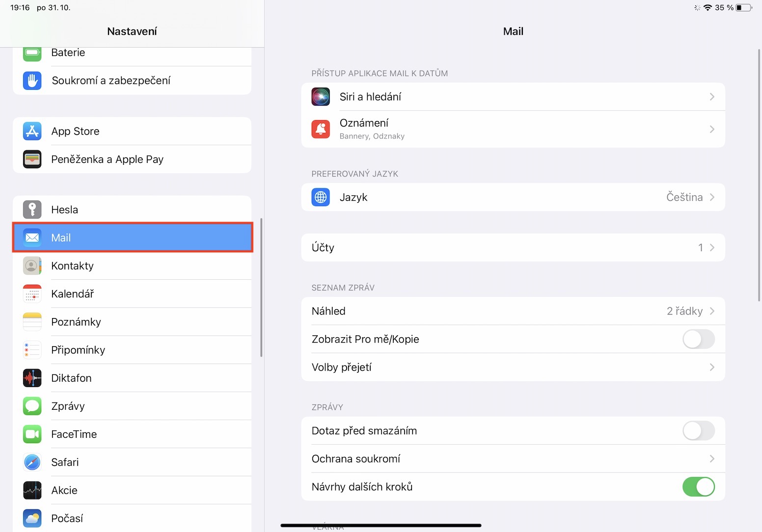Image resolution: width=762 pixels, height=532 pixels.
Task: Tap the battery indicator in status bar
Action: [743, 7]
